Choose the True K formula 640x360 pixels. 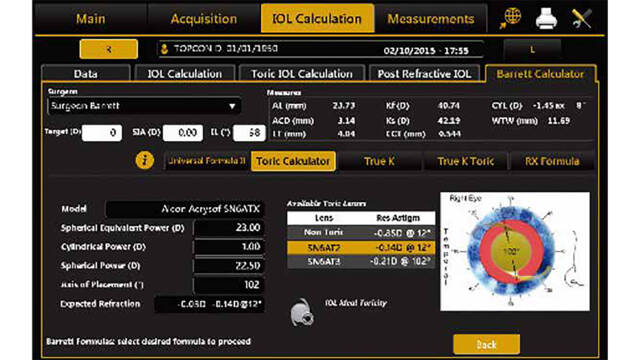click(379, 161)
